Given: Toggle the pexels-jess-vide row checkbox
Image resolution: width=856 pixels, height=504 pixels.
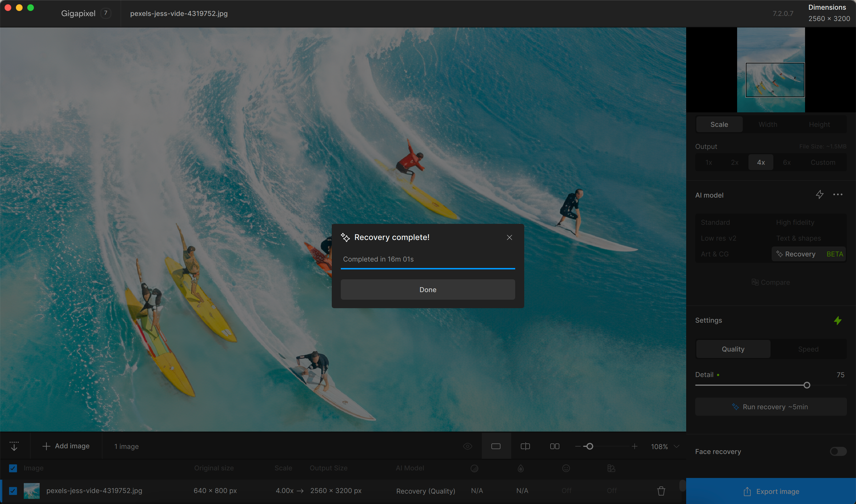Looking at the screenshot, I should click(13, 491).
